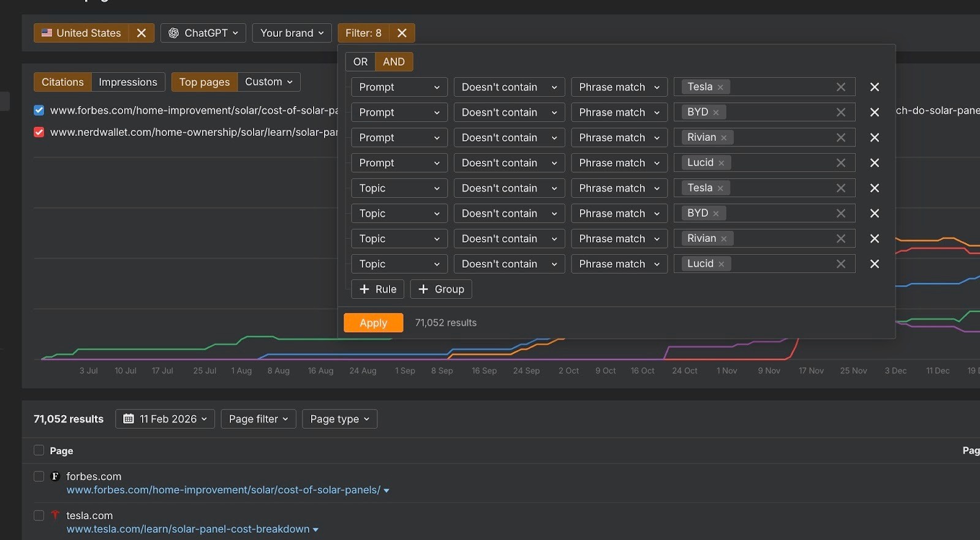Image resolution: width=980 pixels, height=540 pixels.
Task: Check the forbes.com table row checkbox
Action: pos(39,476)
